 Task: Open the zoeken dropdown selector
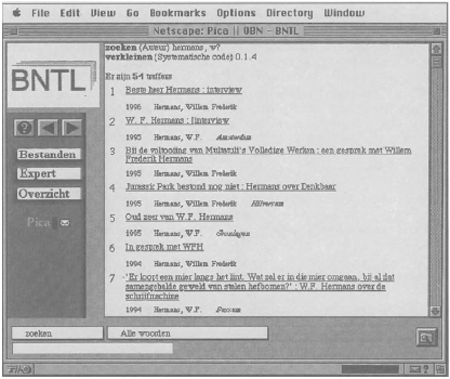(57, 333)
